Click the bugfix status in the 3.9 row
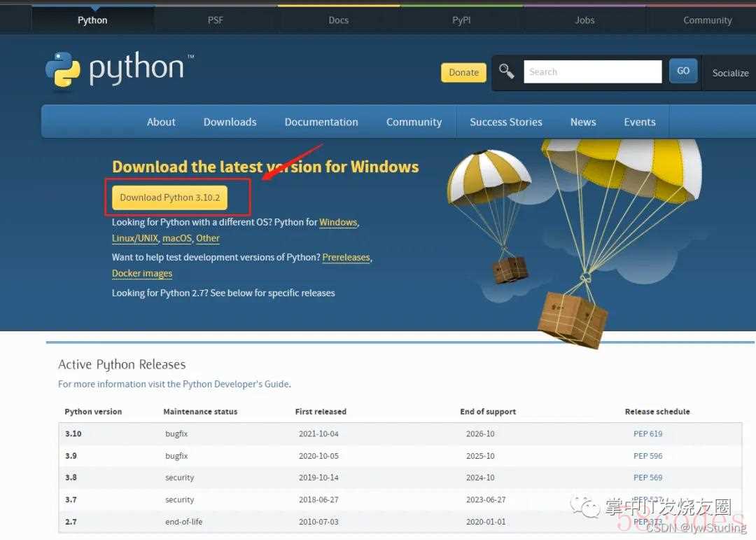The height and width of the screenshot is (540, 756). click(176, 456)
